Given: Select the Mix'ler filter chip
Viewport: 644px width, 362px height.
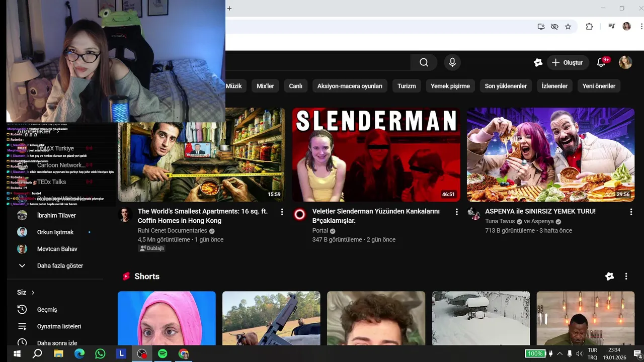Looking at the screenshot, I should pyautogui.click(x=265, y=86).
